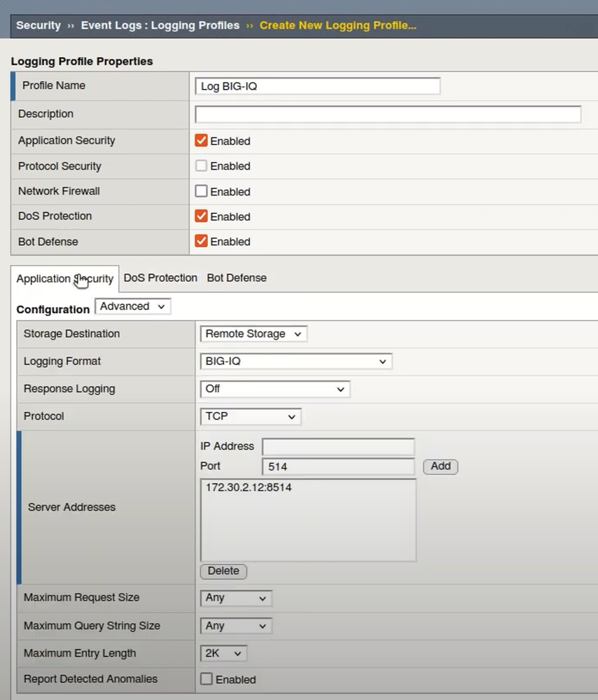
Task: Change the Protocol TCP dropdown
Action: pyautogui.click(x=250, y=416)
